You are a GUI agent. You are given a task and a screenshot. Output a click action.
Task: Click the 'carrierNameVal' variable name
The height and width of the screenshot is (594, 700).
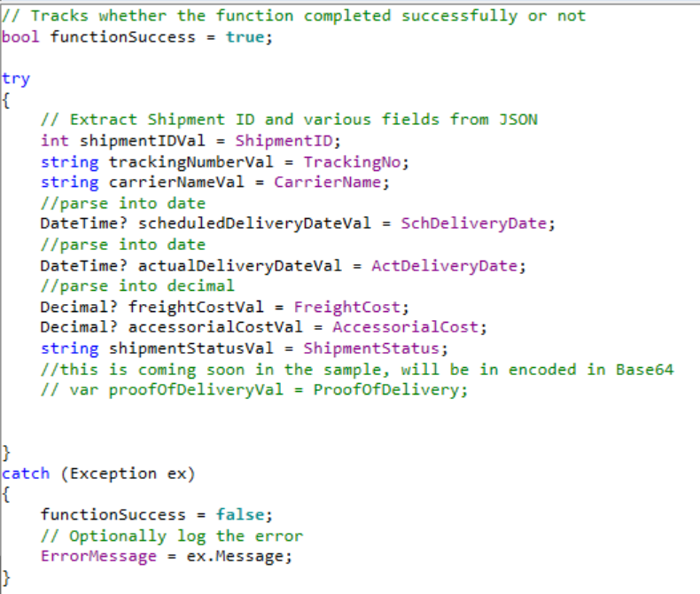pos(177,183)
